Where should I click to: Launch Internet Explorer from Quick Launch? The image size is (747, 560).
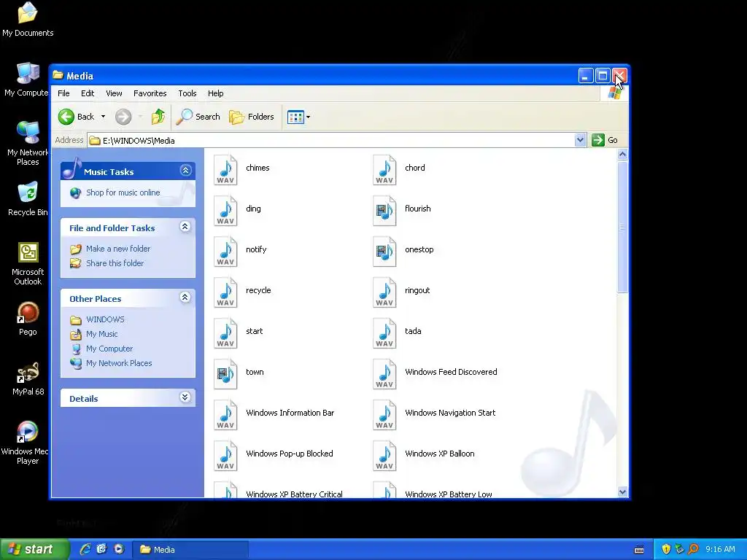click(85, 549)
